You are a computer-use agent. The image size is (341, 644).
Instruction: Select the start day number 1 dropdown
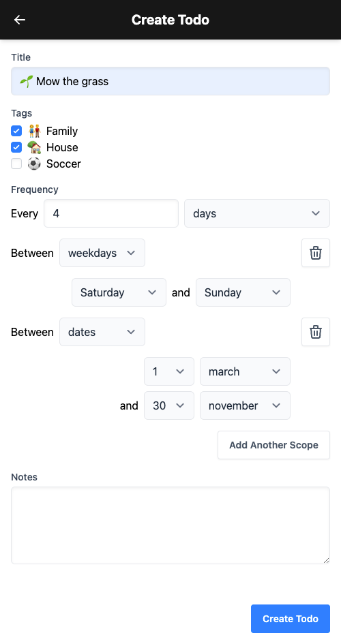click(169, 371)
